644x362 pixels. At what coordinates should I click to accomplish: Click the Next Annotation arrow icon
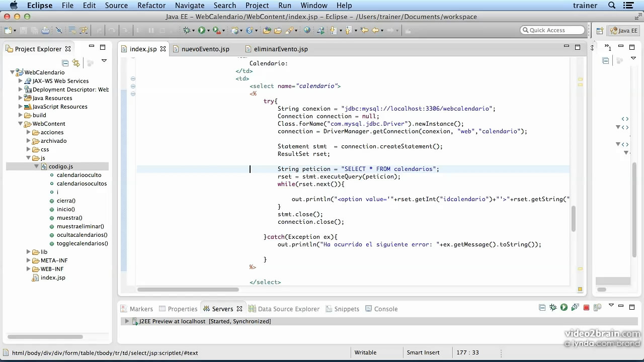pyautogui.click(x=333, y=30)
